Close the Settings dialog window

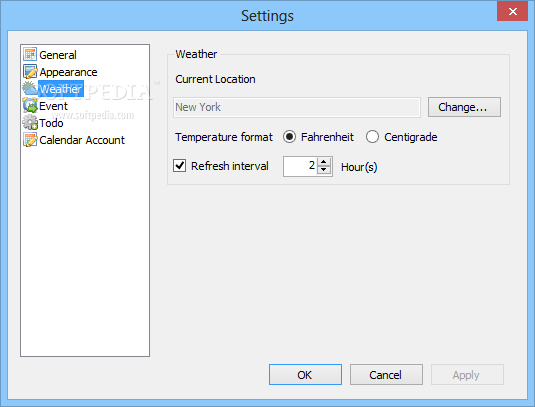[512, 11]
